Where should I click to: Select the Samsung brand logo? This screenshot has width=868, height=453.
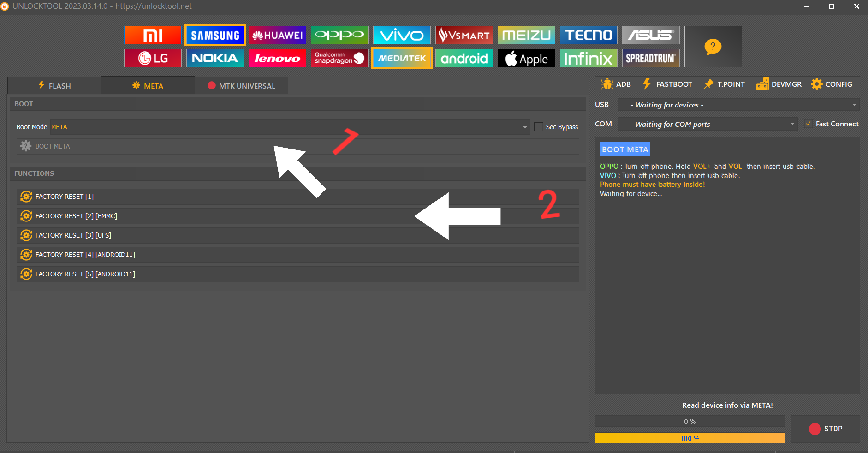pos(215,35)
